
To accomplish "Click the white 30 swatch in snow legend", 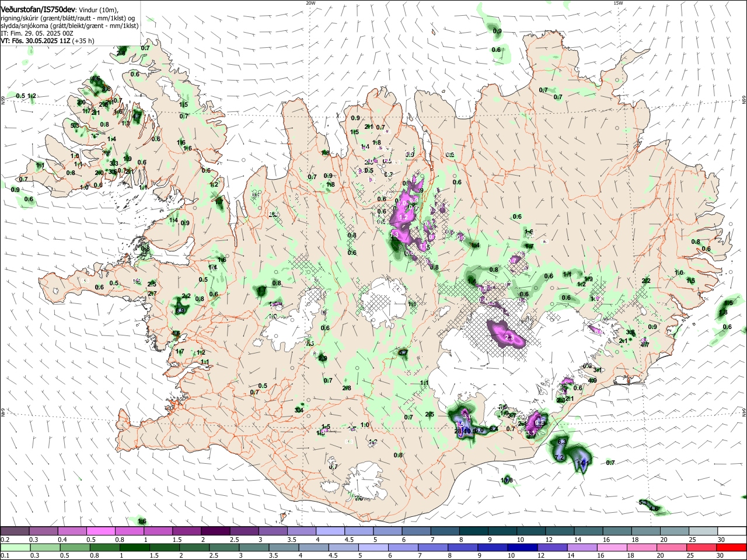I will pos(732,531).
